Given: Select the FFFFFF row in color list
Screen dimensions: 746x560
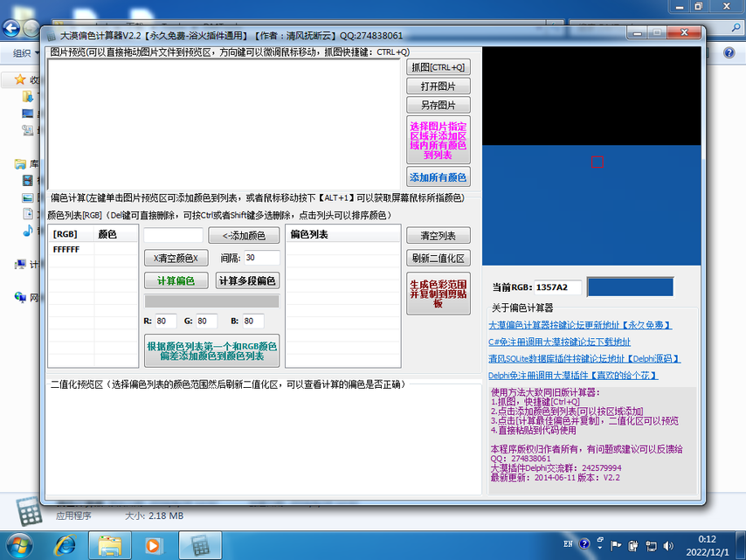Looking at the screenshot, I should 68,249.
